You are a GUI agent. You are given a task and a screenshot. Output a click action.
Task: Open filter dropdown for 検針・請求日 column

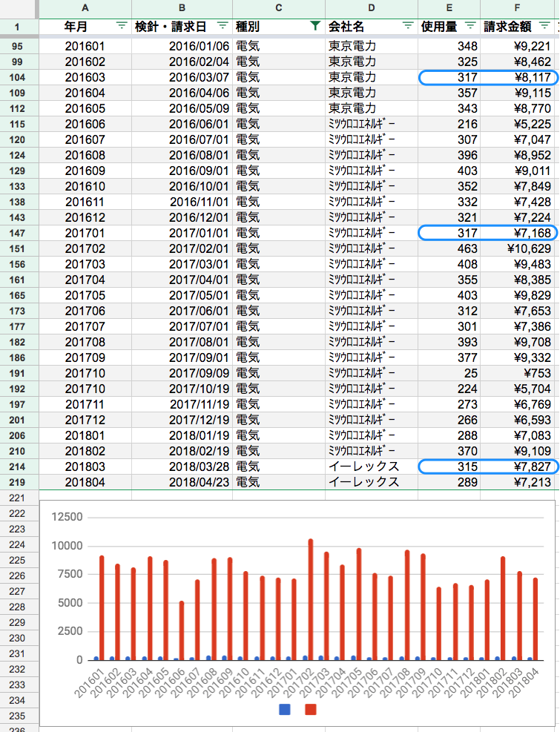(223, 26)
